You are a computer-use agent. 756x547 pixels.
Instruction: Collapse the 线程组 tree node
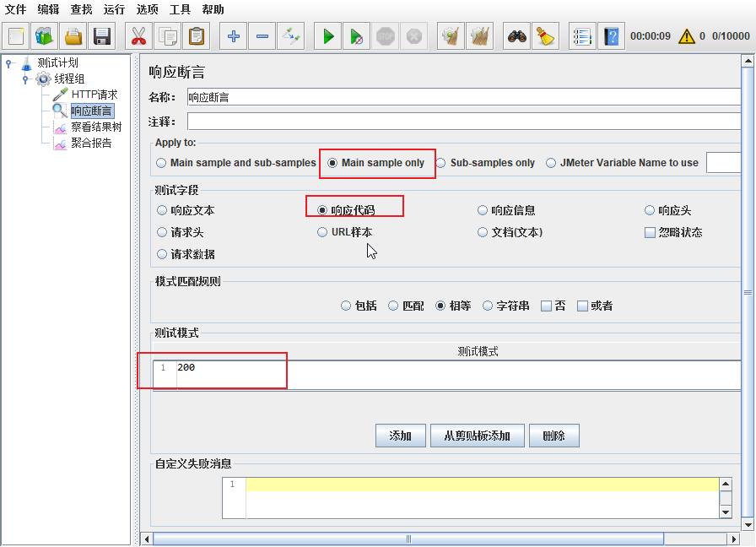[26, 79]
